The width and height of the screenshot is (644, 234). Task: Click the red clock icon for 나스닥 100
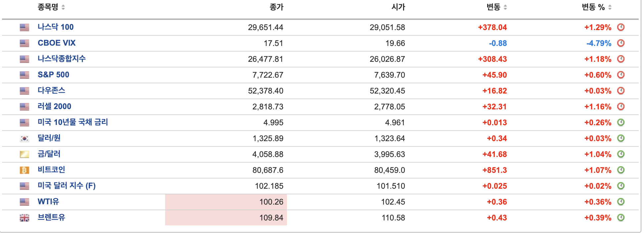point(621,27)
